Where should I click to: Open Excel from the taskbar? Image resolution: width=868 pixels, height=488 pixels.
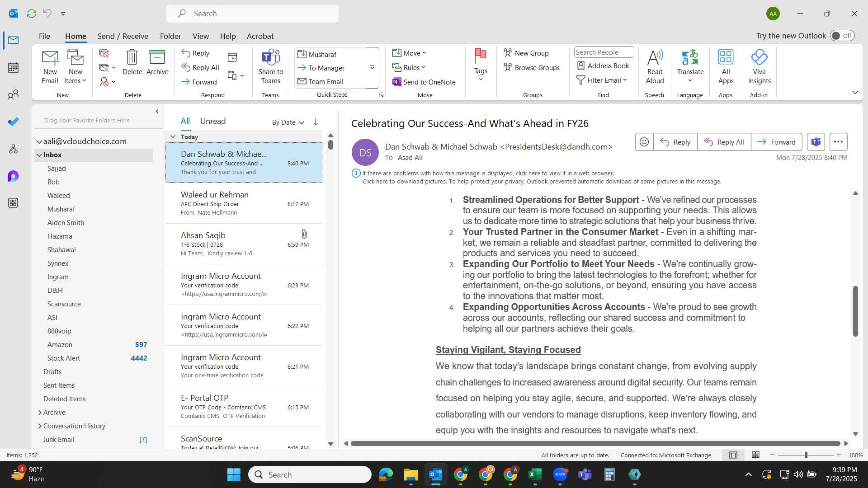point(535,474)
